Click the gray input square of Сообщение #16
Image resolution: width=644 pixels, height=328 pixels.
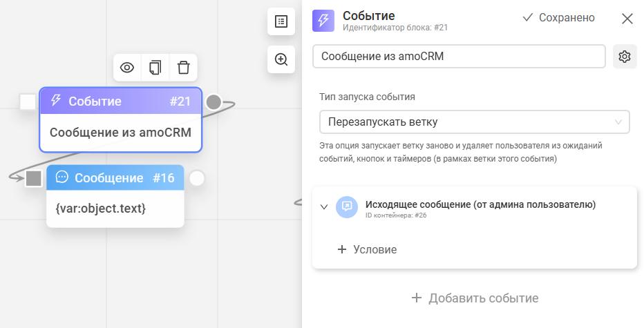pos(34,179)
